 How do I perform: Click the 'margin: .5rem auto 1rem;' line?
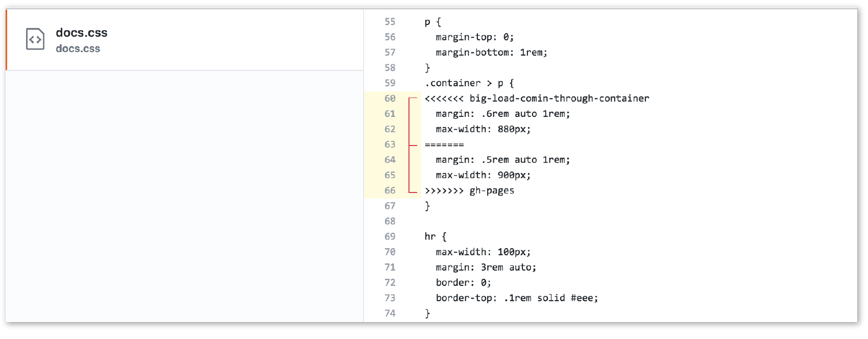tap(502, 160)
